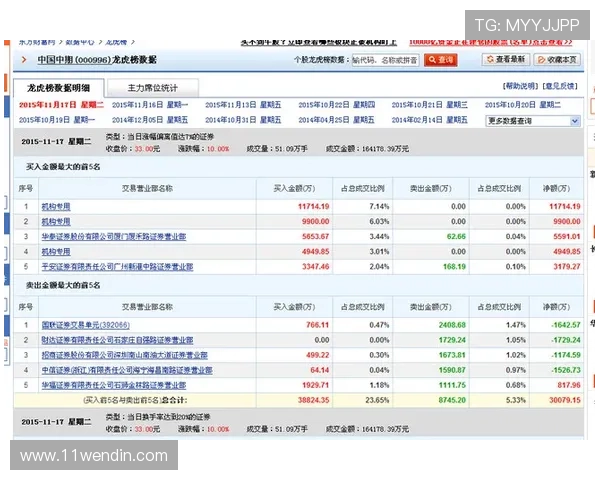The height and width of the screenshot is (480, 600).
Task: Open the 更多数据查询 dropdown
Action: point(533,121)
